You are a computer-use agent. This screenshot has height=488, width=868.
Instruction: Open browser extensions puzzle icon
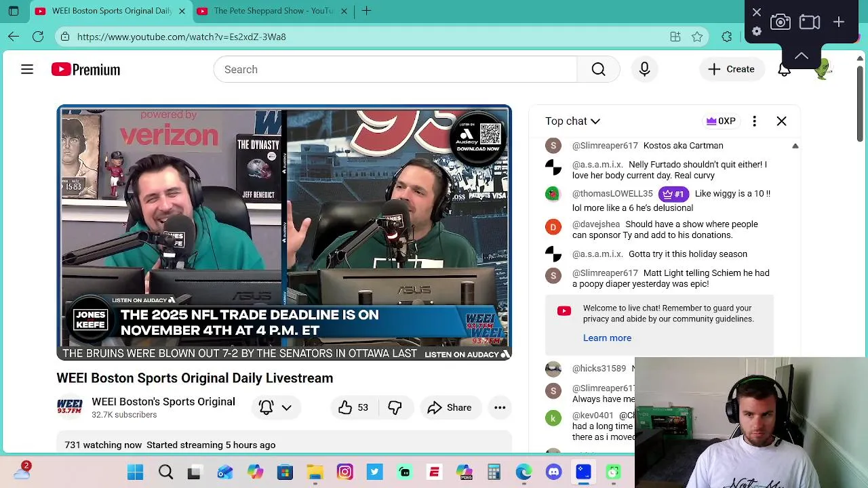727,37
